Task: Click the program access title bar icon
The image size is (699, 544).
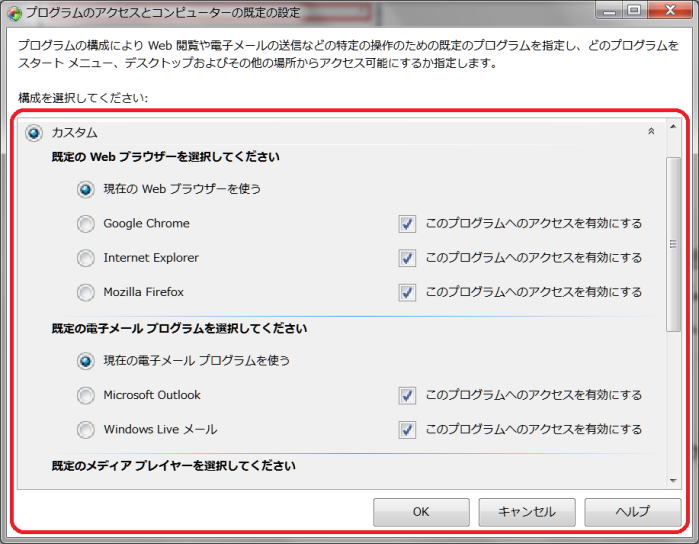Action: (13, 12)
